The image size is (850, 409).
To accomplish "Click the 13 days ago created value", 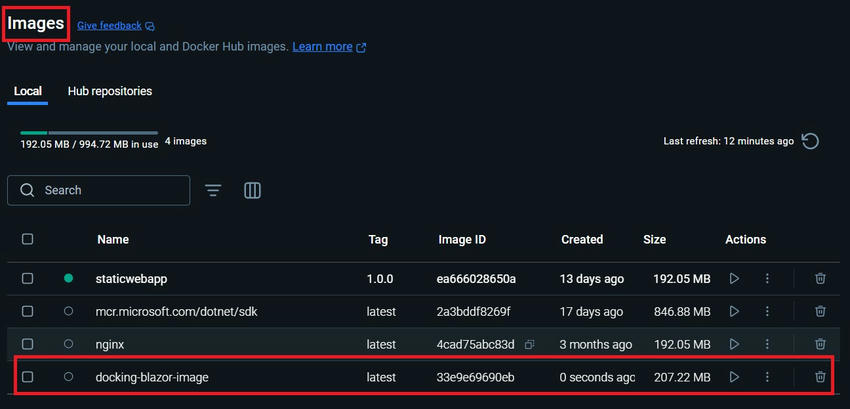I will click(591, 279).
